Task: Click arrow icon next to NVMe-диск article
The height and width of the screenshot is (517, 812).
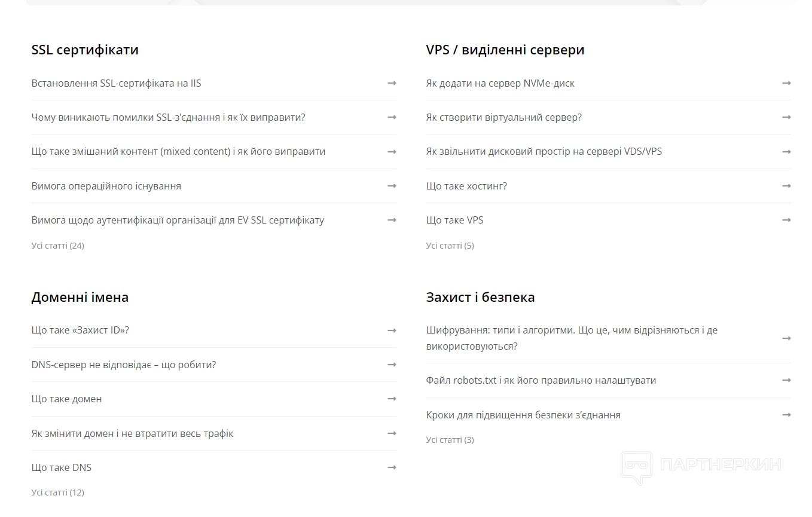Action: click(786, 83)
